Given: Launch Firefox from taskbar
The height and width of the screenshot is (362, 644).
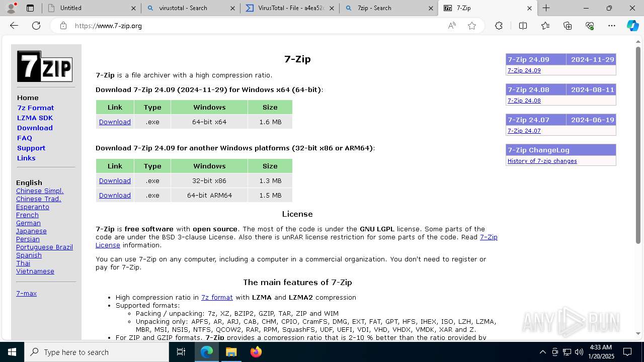Looking at the screenshot, I should [256, 352].
